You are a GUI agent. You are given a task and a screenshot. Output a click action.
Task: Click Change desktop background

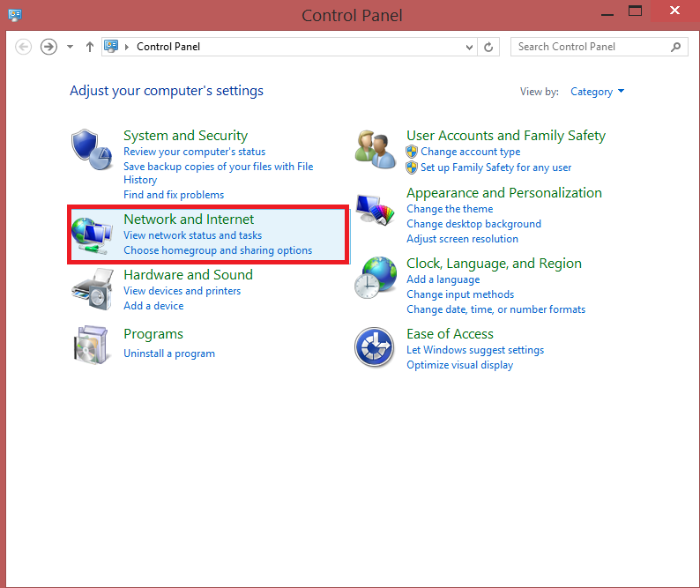click(x=473, y=224)
